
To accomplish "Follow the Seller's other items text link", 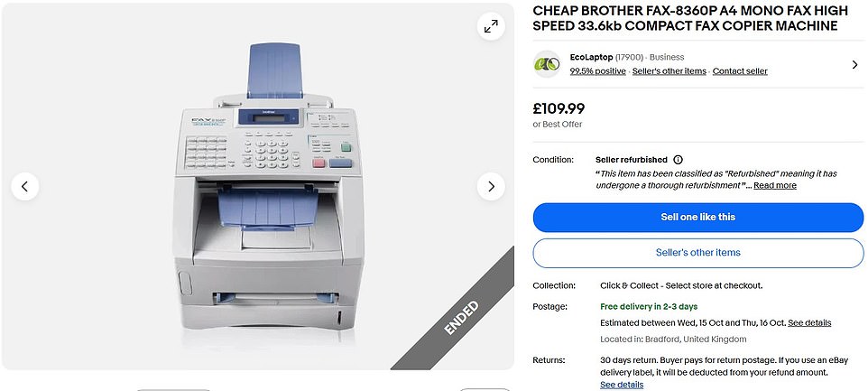I will 669,71.
